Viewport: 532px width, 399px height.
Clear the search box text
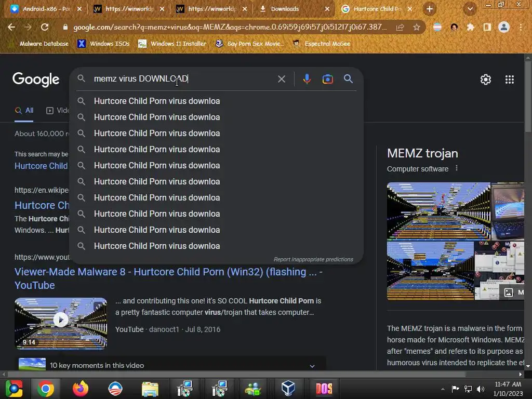281,79
